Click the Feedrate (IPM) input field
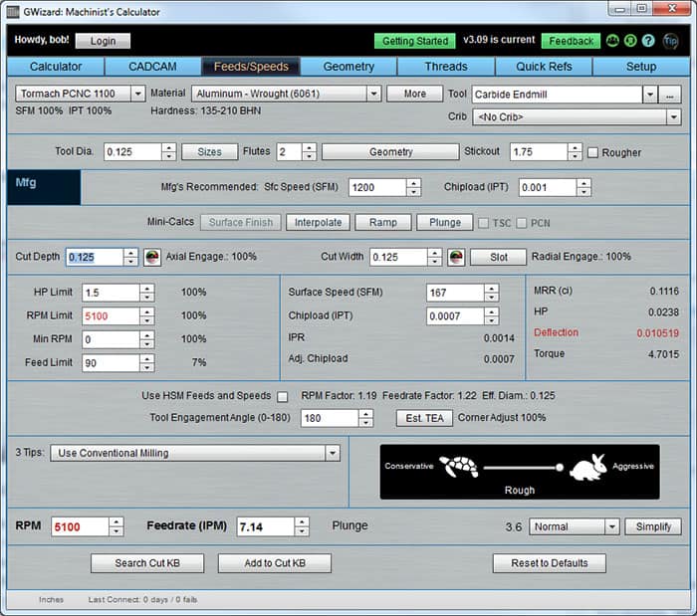This screenshot has height=616, width=697. click(x=264, y=526)
